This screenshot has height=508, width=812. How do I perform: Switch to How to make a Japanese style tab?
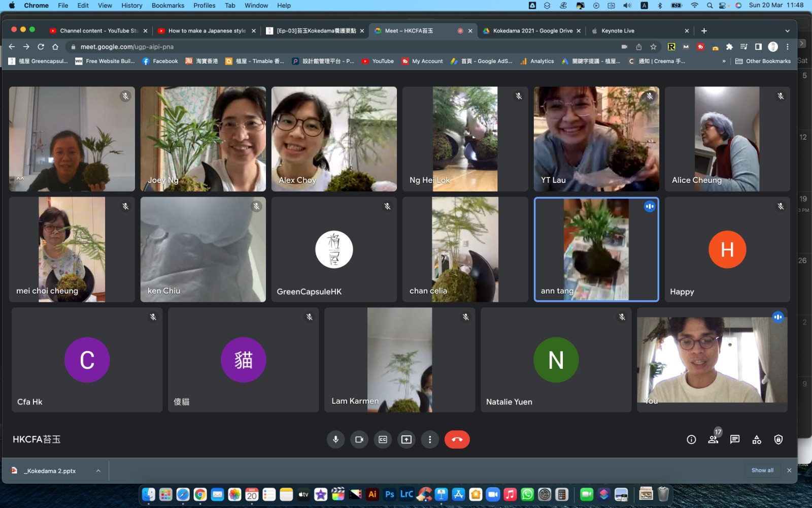coord(207,30)
